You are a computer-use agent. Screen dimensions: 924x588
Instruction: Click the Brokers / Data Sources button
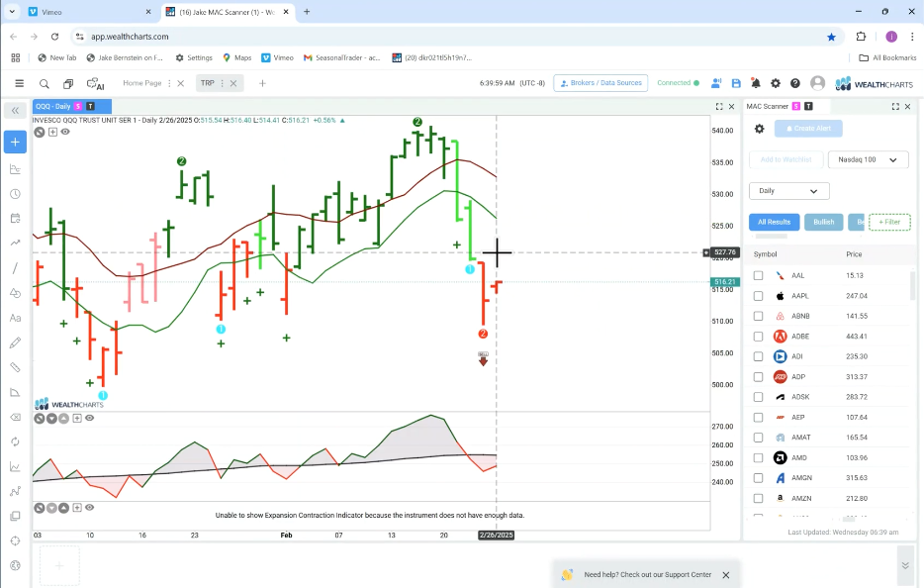(x=601, y=83)
